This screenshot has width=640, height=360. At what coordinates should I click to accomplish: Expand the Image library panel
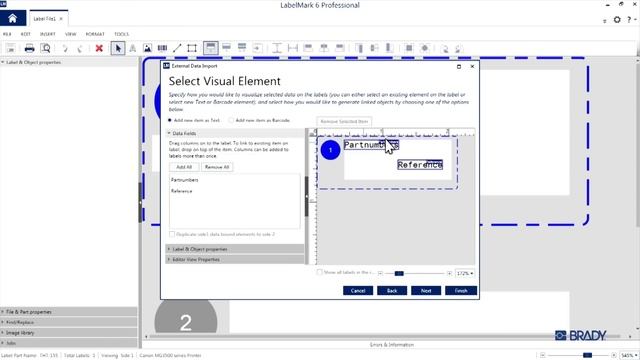(x=69, y=333)
